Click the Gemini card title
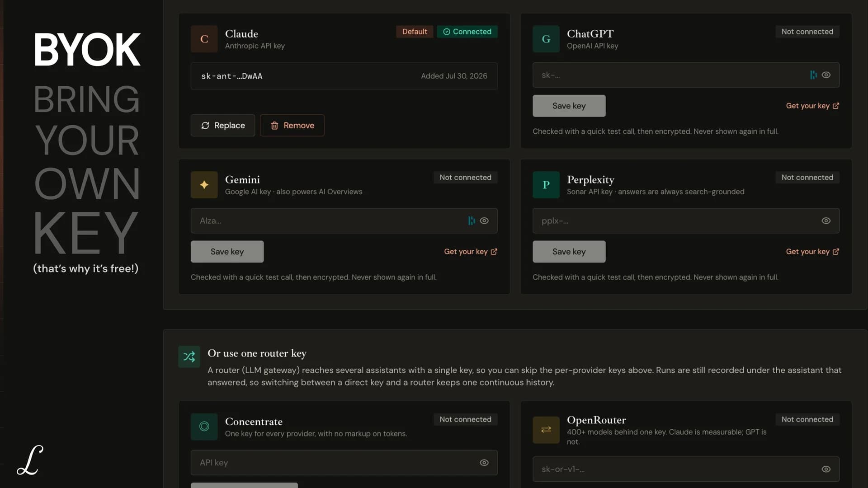 (242, 180)
